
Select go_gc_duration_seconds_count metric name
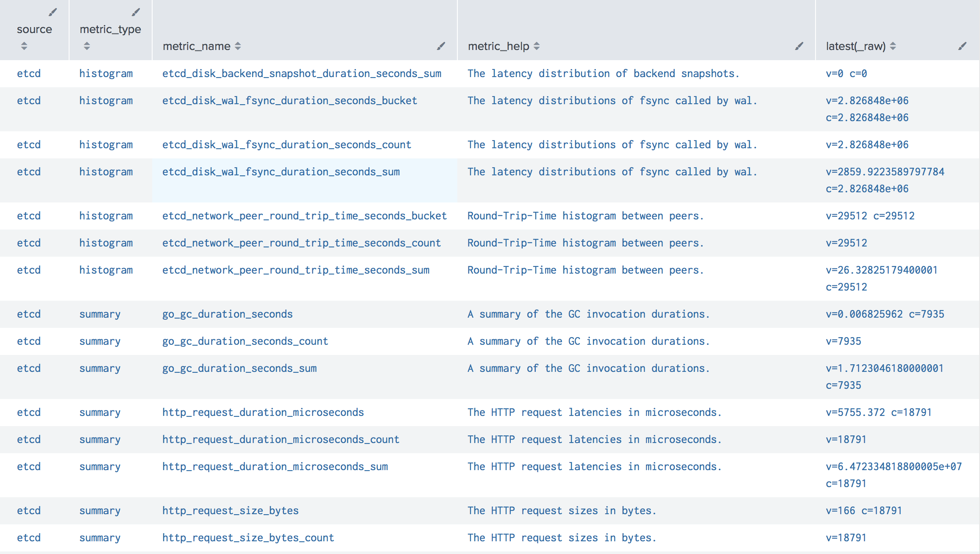[x=245, y=341]
